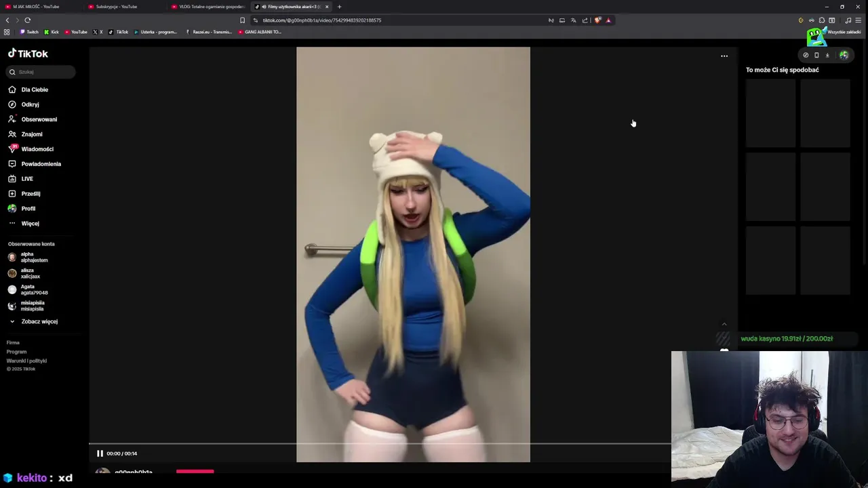Click the phone app icon in header
The width and height of the screenshot is (868, 488).
(816, 56)
